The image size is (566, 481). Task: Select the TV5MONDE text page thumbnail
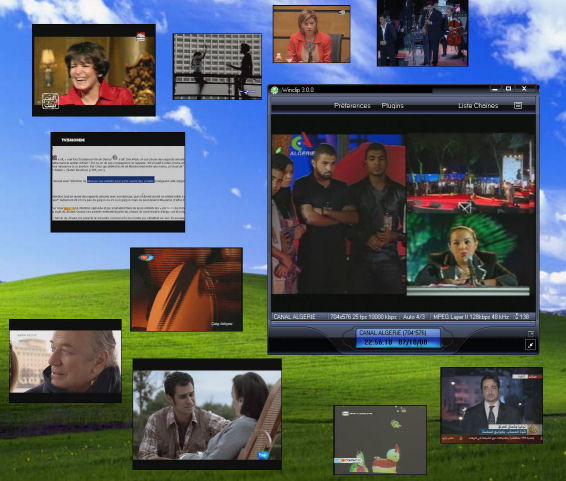[x=118, y=182]
